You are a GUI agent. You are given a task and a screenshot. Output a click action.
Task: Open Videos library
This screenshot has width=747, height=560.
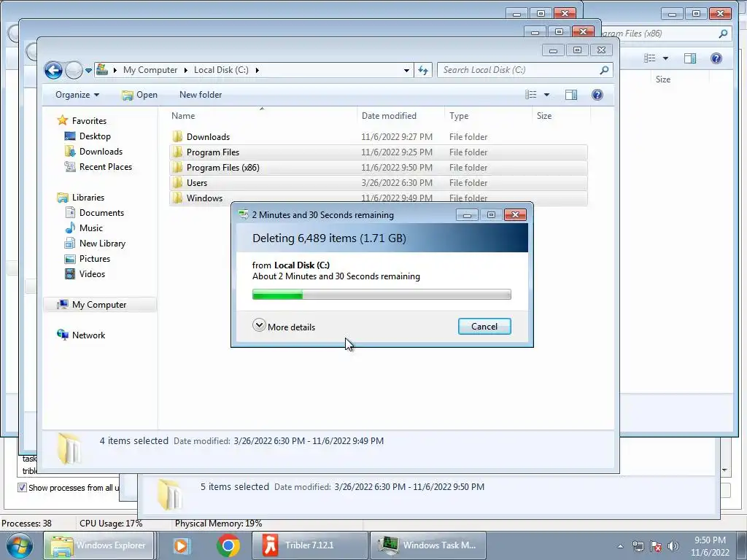(x=92, y=274)
